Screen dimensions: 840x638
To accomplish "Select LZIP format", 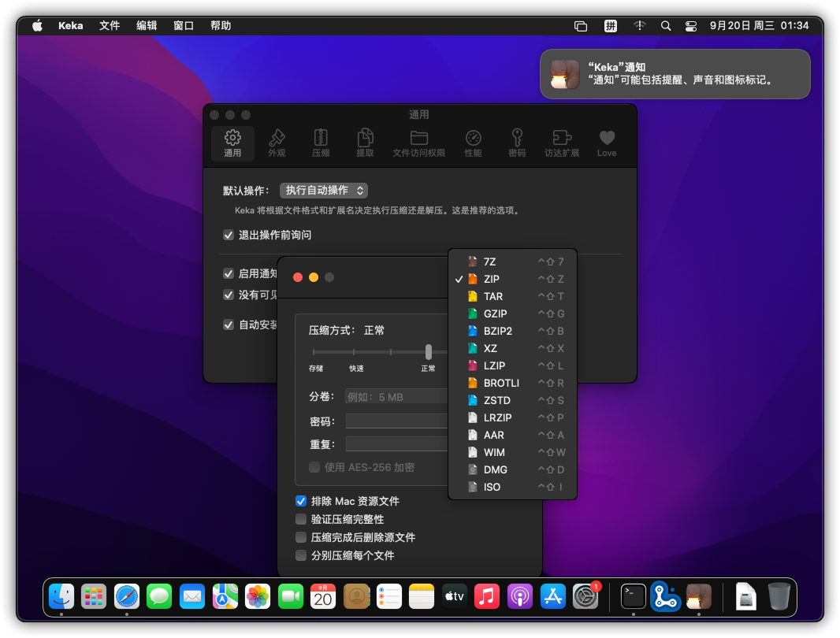I will pyautogui.click(x=512, y=365).
